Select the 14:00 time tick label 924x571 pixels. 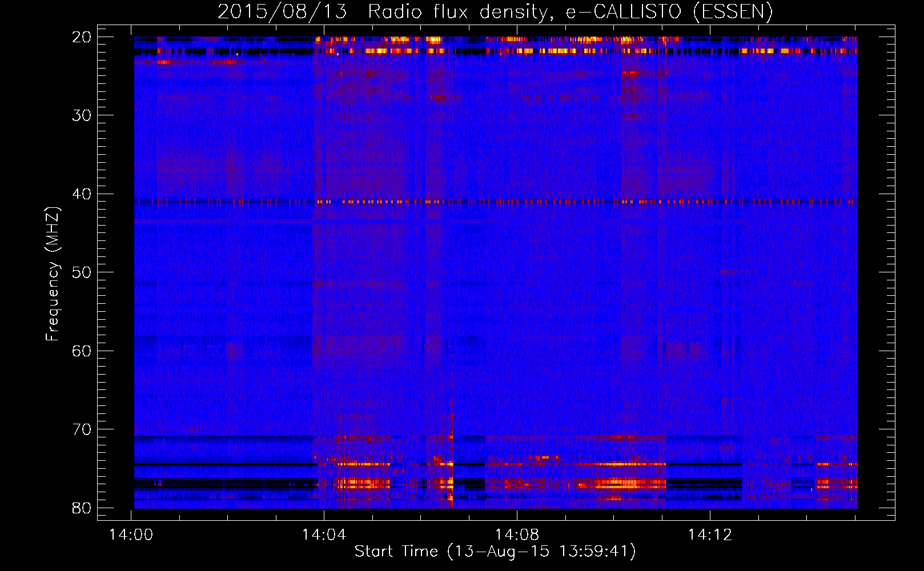point(131,535)
